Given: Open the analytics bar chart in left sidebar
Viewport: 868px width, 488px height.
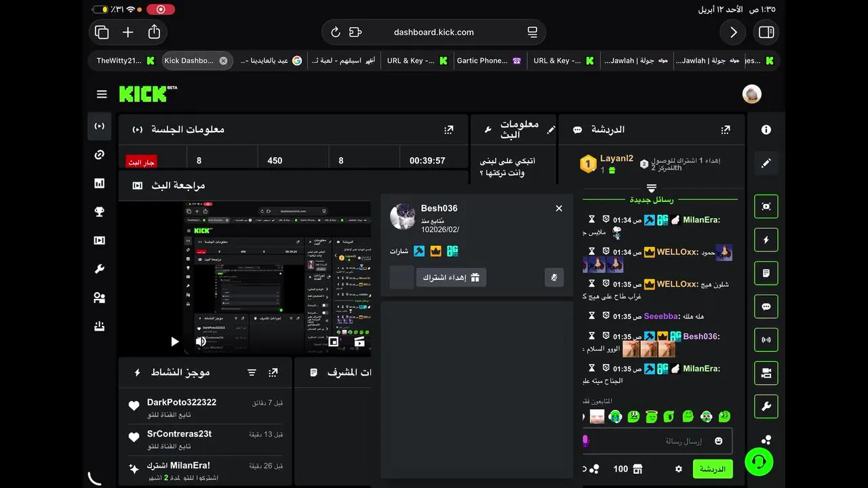Looking at the screenshot, I should [100, 183].
